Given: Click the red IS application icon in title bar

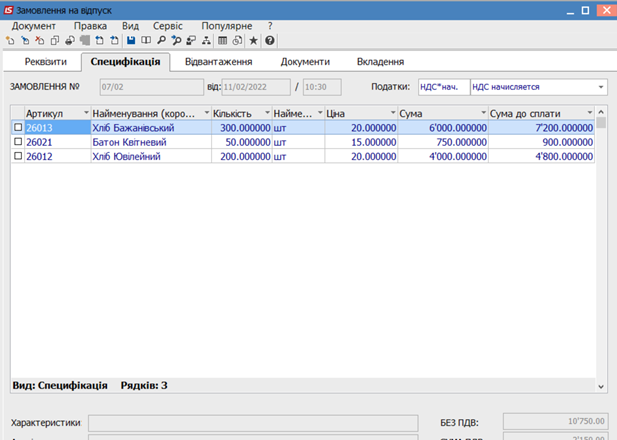Looking at the screenshot, I should tap(8, 10).
